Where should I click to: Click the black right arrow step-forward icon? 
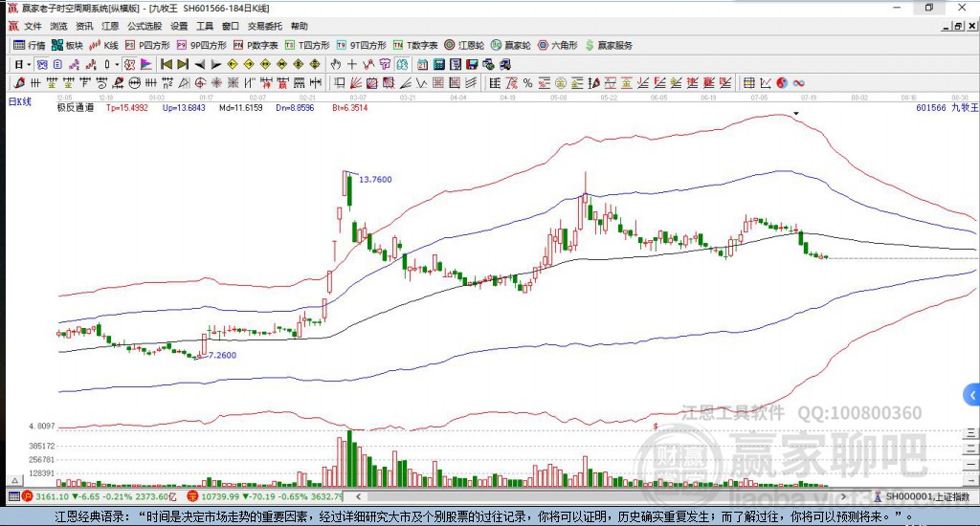pos(215,64)
